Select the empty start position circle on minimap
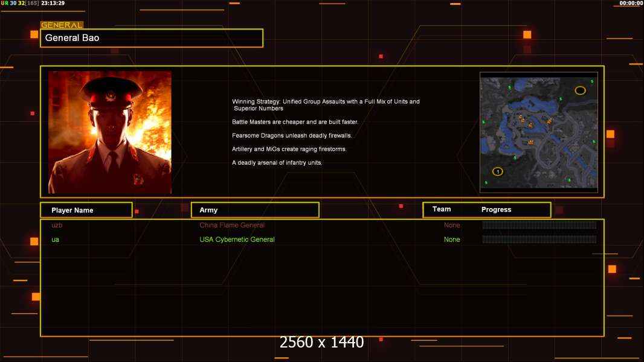Screen dimensions: 644x362 coord(580,90)
